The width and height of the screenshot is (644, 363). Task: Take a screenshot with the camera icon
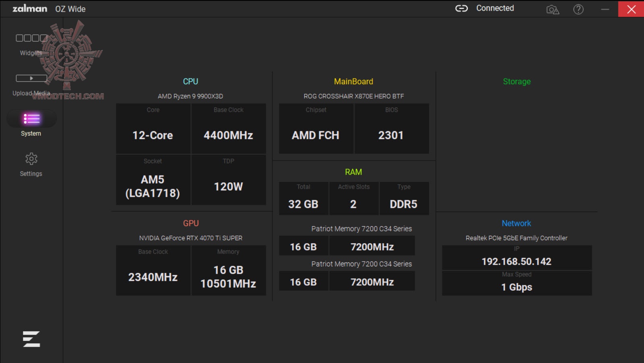[553, 9]
